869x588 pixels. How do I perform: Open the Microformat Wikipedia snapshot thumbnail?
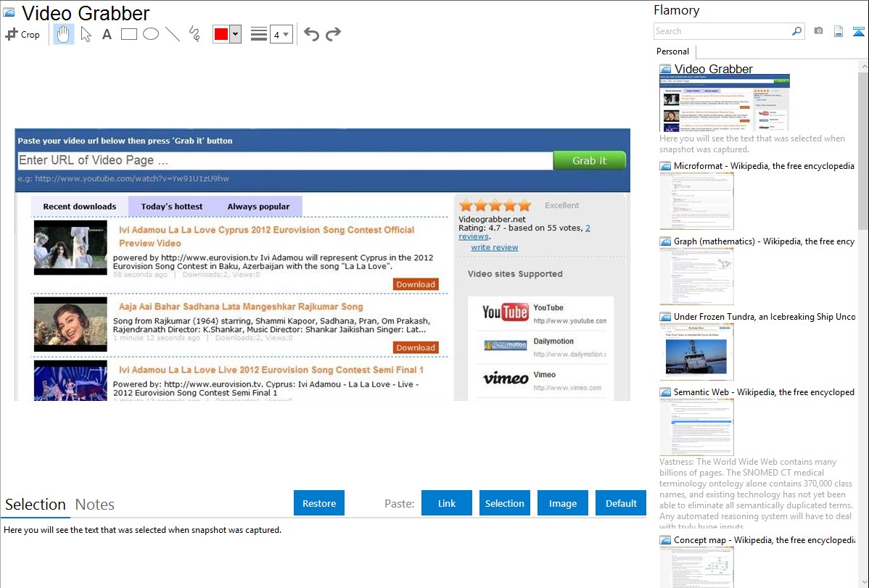coord(696,201)
